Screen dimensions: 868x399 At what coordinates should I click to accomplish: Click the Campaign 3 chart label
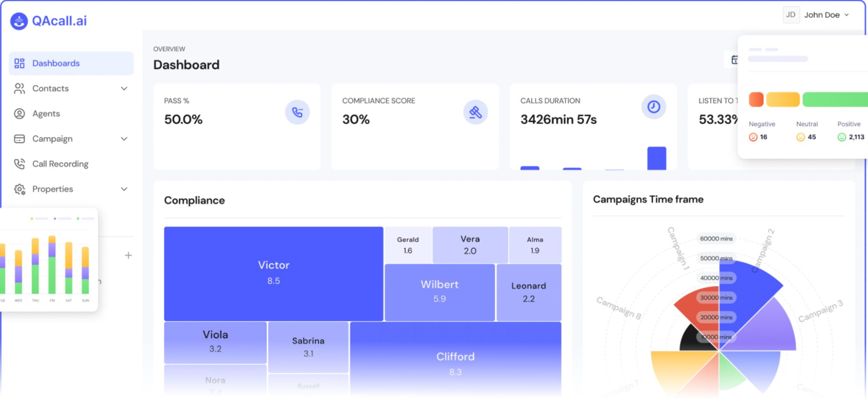pyautogui.click(x=821, y=311)
